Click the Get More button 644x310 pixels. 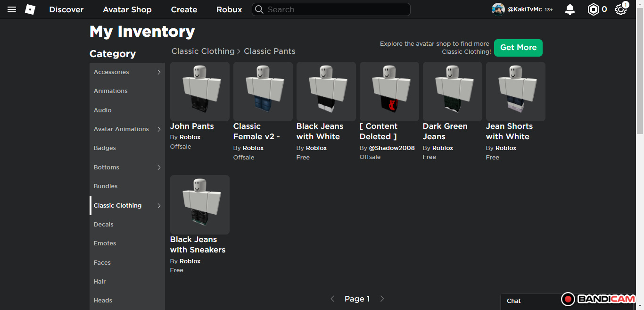tap(518, 48)
